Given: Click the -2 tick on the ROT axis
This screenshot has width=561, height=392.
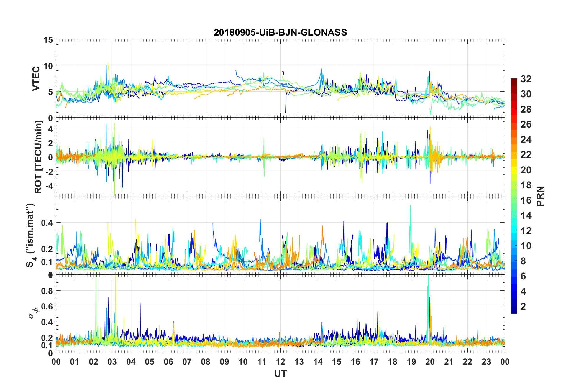Looking at the screenshot, I should pos(48,171).
